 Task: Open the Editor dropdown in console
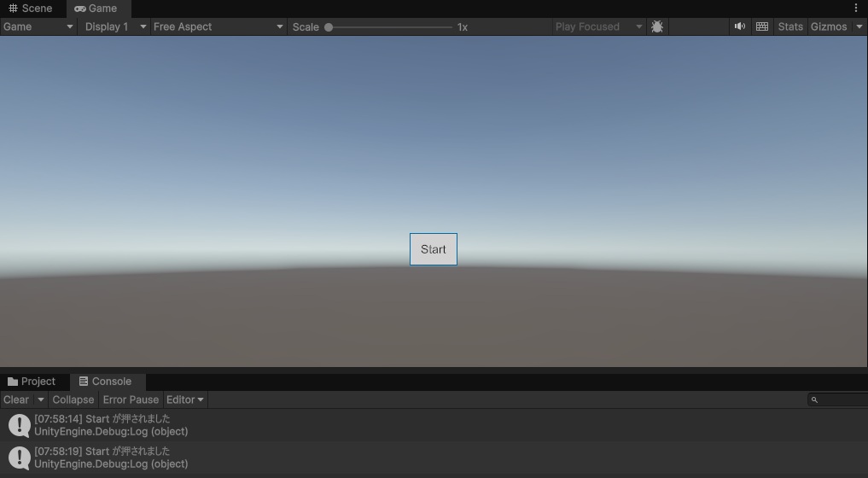185,399
